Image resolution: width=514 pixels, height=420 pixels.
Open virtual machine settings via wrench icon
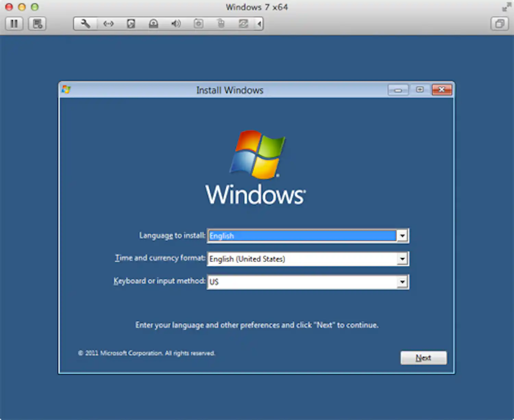coord(85,24)
